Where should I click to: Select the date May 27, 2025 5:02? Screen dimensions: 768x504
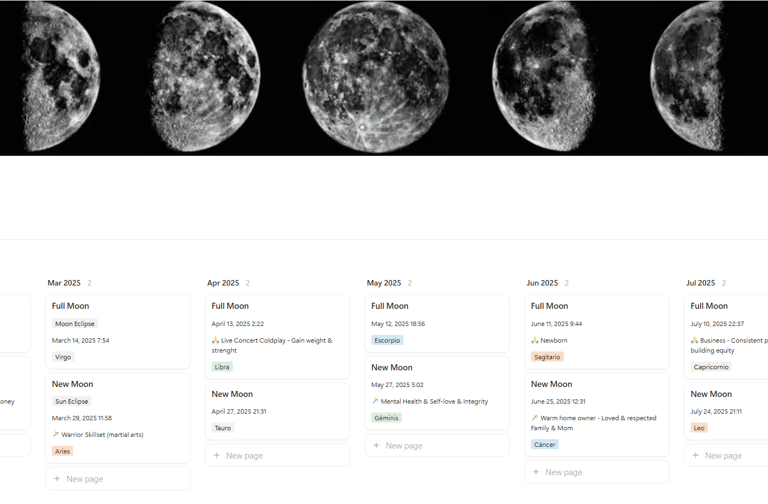point(397,385)
